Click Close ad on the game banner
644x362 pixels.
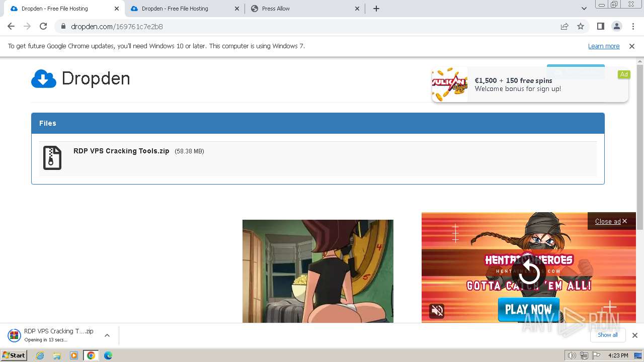[611, 221]
